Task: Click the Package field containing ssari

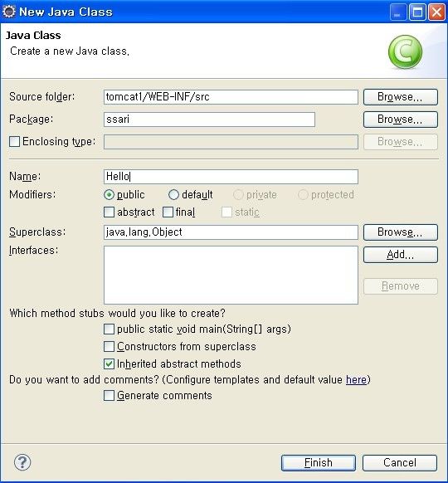Action: point(209,120)
